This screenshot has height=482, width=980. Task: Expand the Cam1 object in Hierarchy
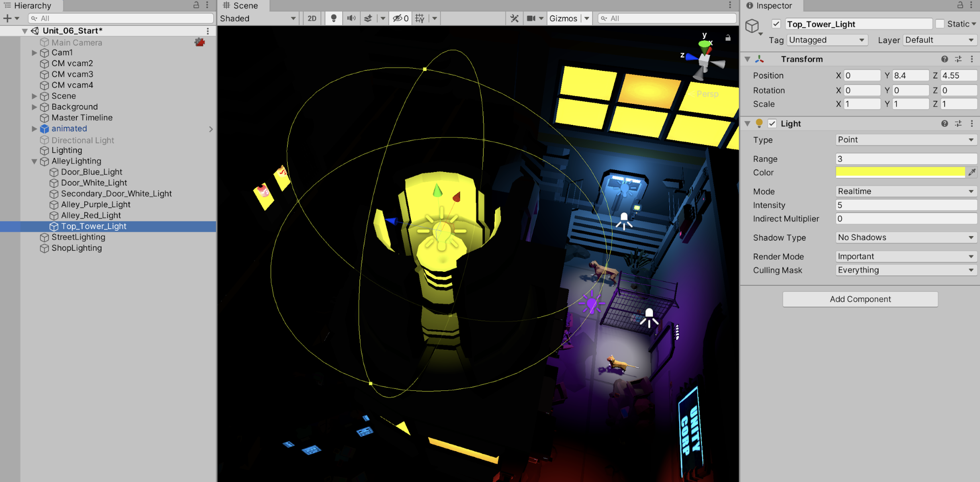(x=34, y=52)
